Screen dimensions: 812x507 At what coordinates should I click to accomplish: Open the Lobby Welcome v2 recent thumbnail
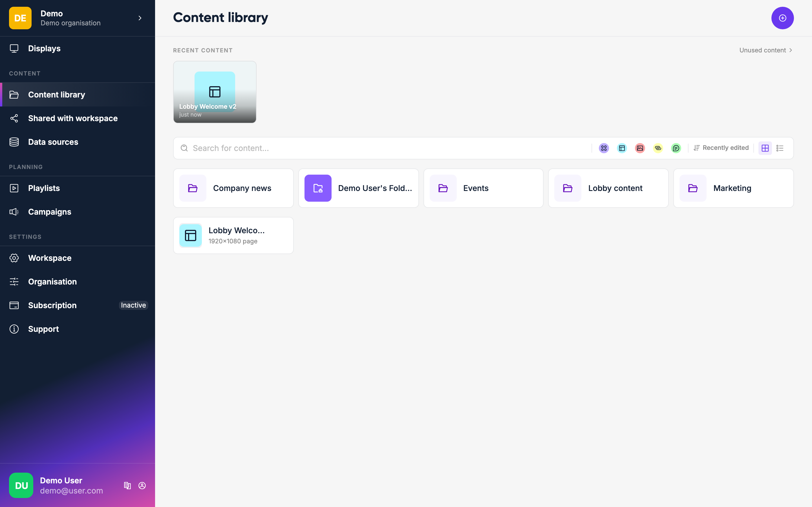[214, 92]
